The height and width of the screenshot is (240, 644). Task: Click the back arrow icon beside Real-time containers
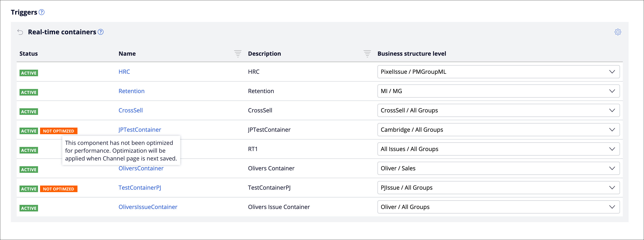20,32
